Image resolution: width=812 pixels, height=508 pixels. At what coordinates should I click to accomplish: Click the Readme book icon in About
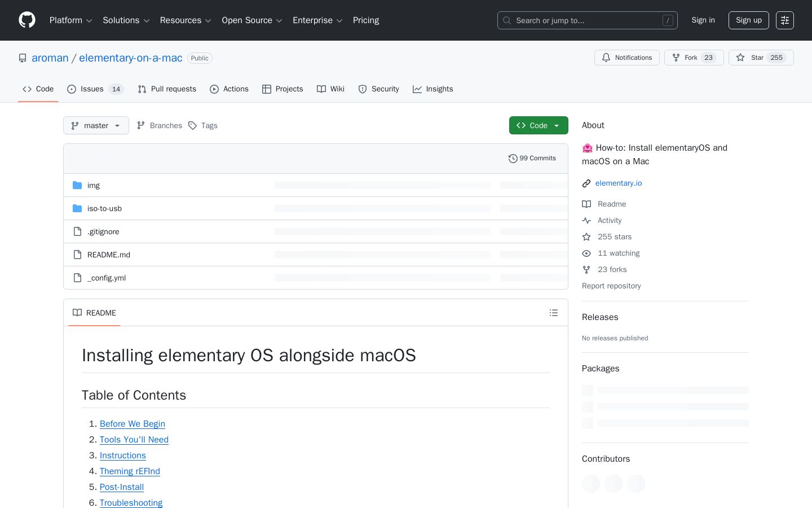click(x=586, y=204)
